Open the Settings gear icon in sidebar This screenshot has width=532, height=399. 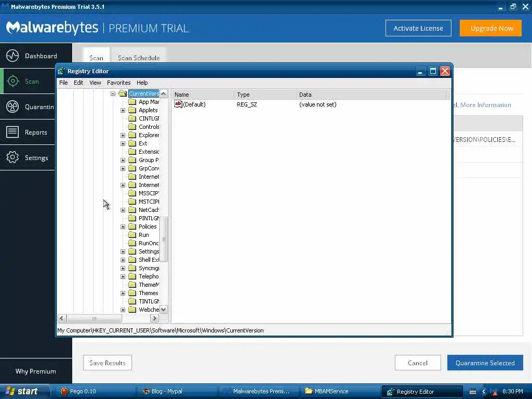pos(12,157)
